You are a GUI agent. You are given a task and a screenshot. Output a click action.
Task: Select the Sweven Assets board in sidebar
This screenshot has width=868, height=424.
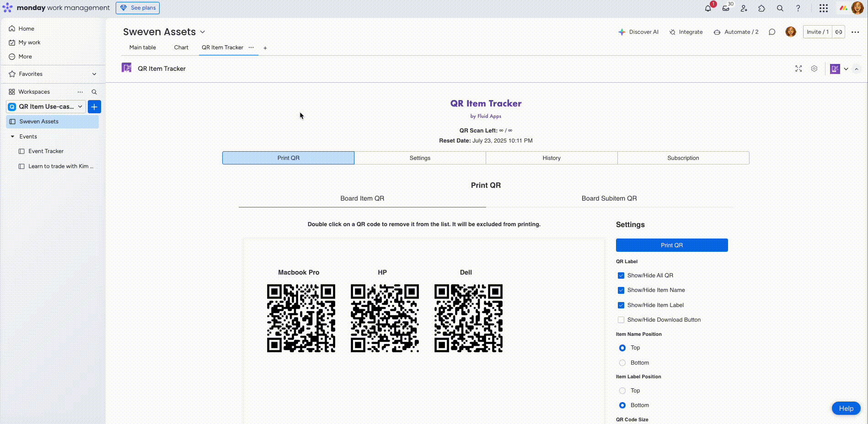point(53,122)
